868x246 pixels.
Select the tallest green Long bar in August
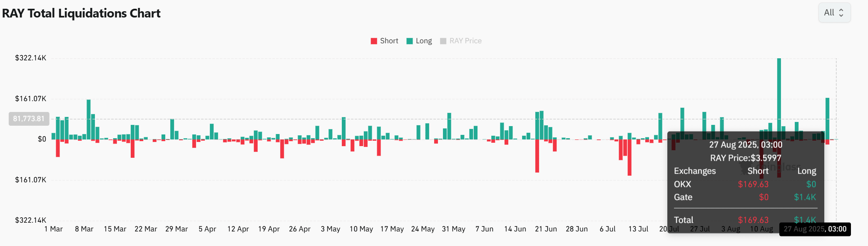pos(779,96)
